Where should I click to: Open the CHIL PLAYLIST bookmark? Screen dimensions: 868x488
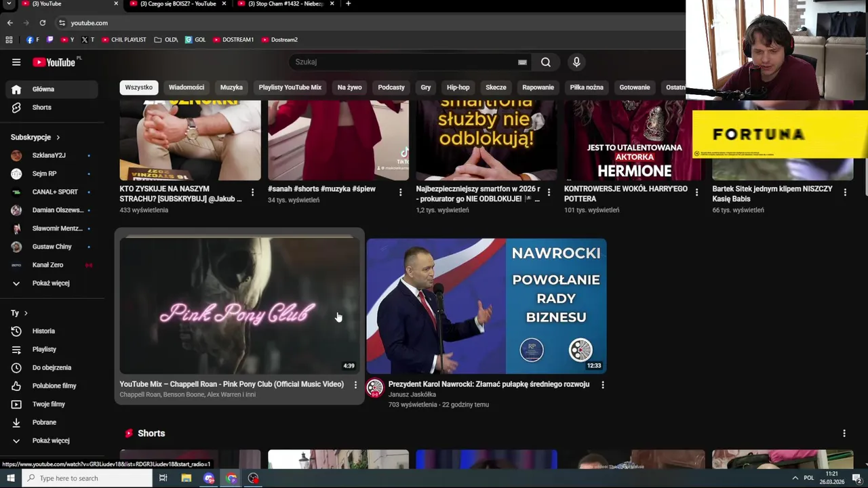[x=124, y=40]
